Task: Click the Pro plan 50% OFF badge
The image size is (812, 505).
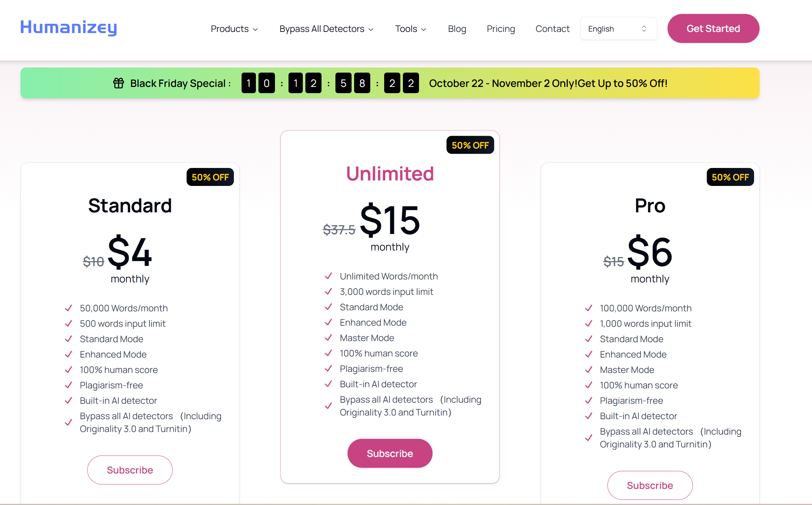Action: click(x=730, y=178)
